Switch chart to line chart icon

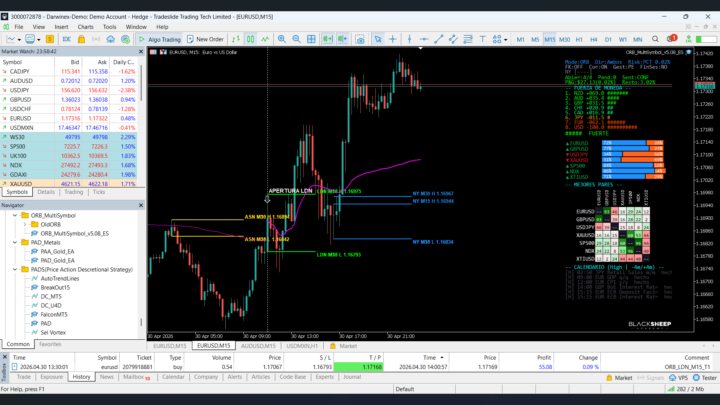(265, 39)
